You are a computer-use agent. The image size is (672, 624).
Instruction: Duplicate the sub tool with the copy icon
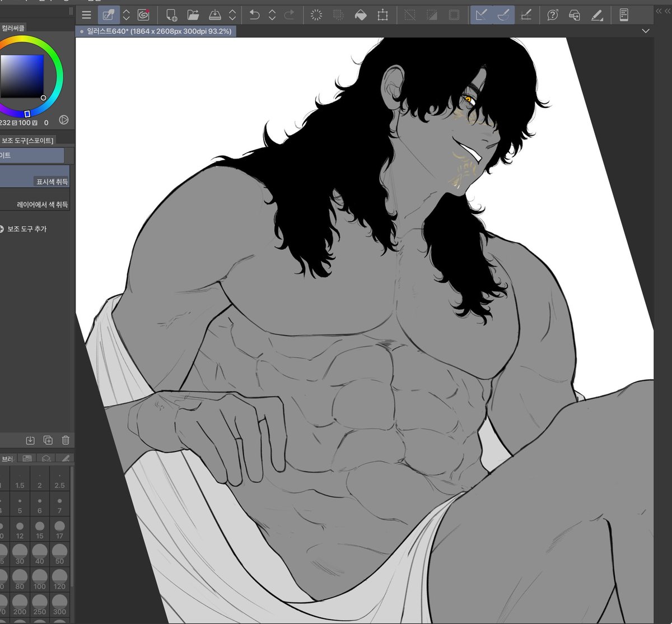tap(48, 440)
